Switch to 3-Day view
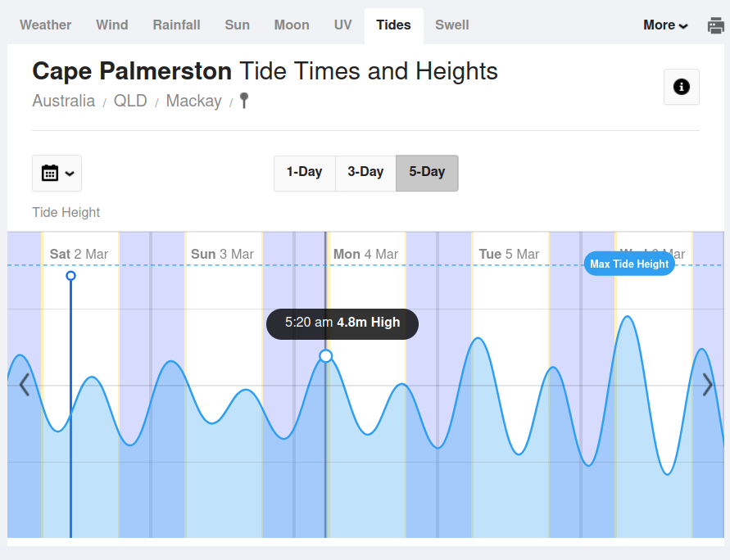 coord(365,173)
